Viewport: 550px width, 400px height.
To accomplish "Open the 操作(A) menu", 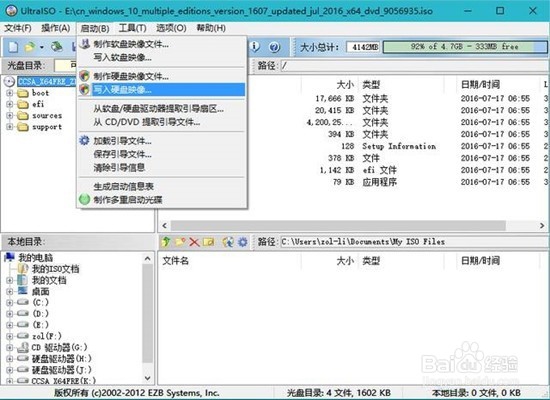I will click(55, 28).
